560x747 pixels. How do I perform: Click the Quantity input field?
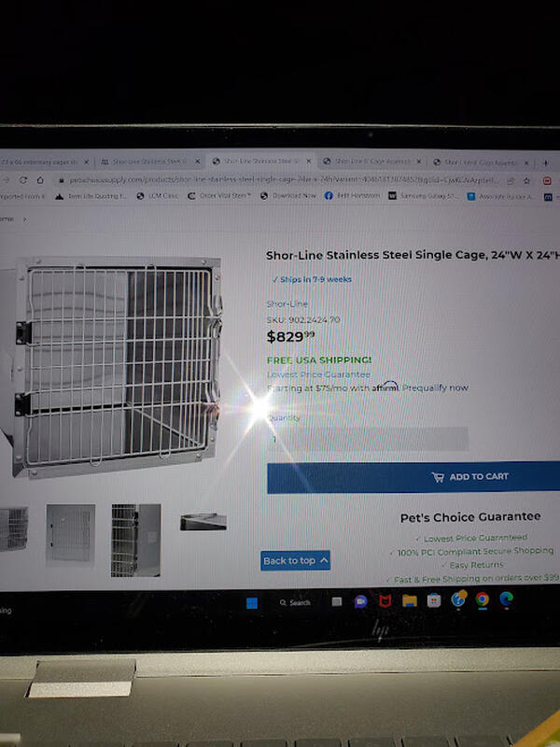click(x=368, y=439)
